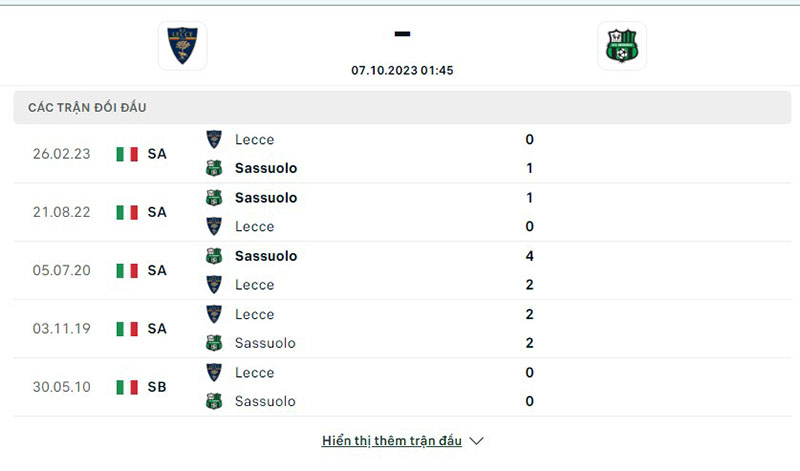Click Sassuolo crest in the 21.08.22 match
Image resolution: width=800 pixels, height=471 pixels.
tap(214, 197)
